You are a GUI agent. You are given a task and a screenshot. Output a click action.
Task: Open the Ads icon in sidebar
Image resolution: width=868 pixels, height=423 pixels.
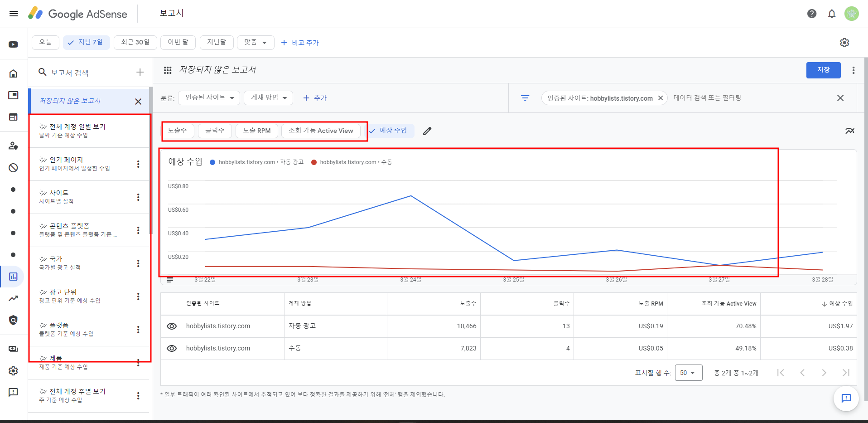14,95
